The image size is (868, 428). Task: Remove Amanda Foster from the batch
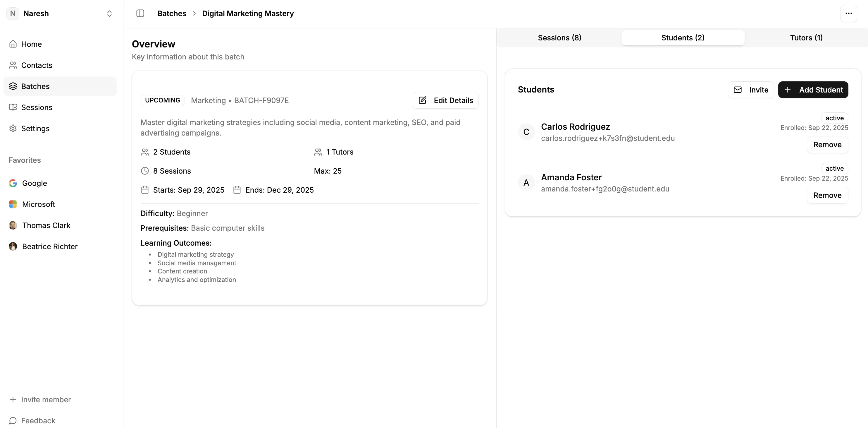[x=827, y=195]
